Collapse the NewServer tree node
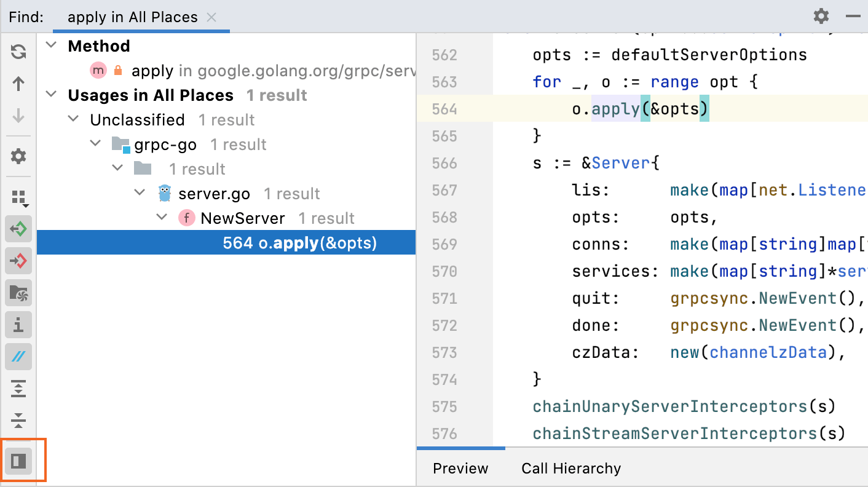 click(161, 217)
